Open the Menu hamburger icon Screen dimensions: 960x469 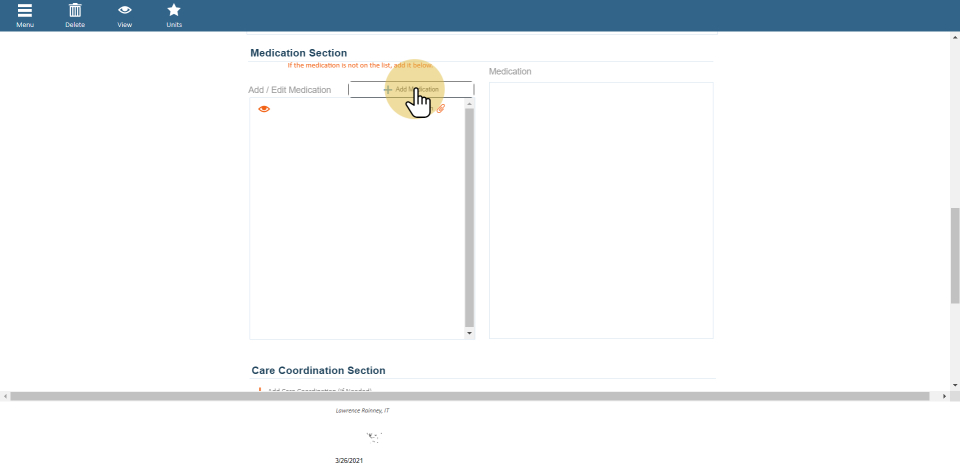[x=25, y=14]
